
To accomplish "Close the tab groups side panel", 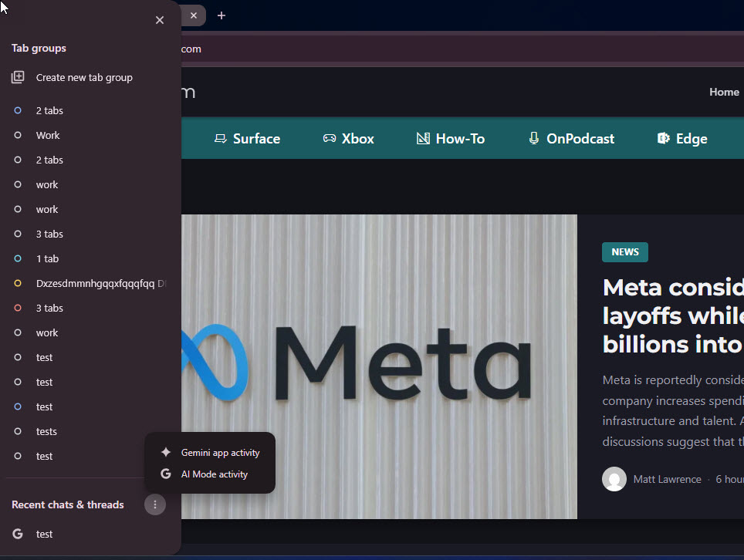I will point(160,20).
